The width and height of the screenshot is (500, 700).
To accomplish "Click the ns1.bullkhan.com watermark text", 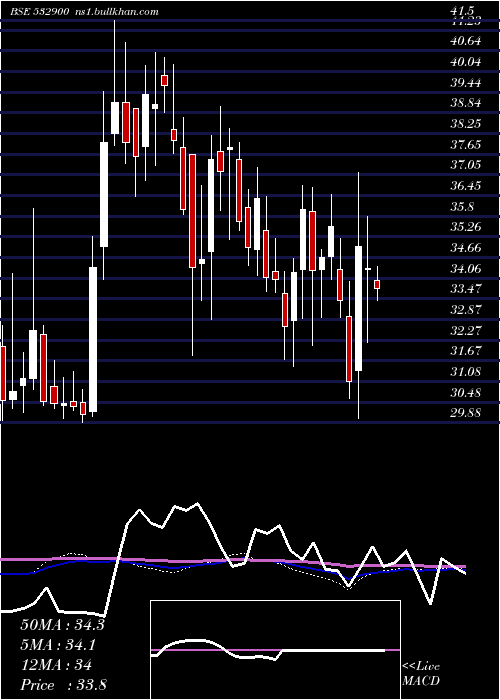I will [115, 12].
